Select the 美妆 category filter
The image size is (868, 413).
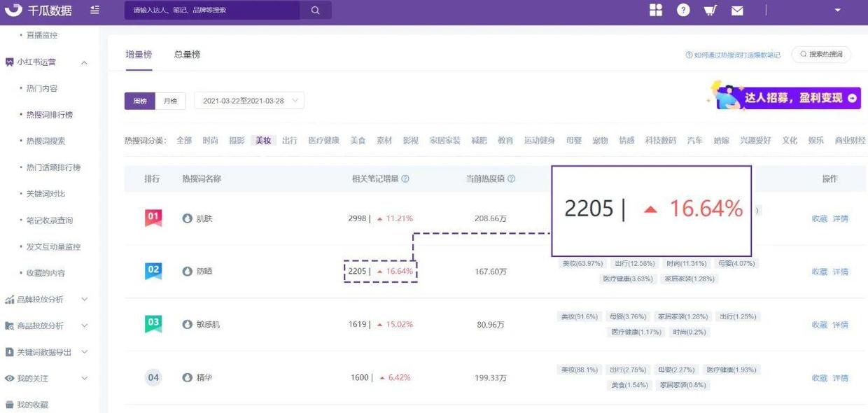coord(263,141)
